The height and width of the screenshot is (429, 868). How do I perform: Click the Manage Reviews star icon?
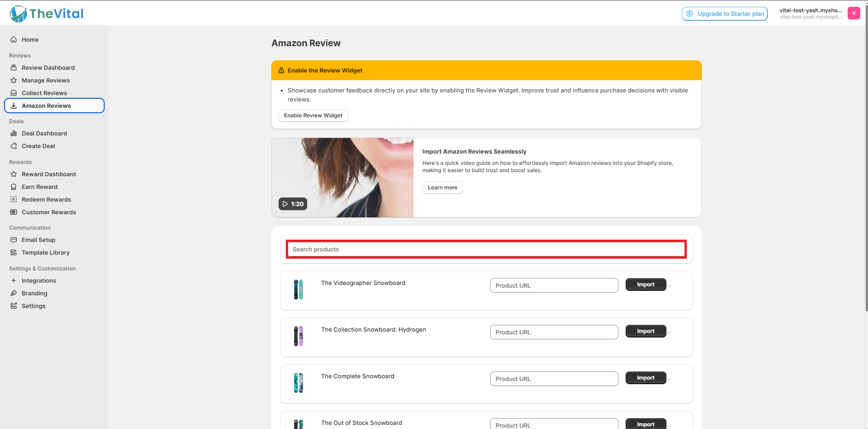[14, 80]
